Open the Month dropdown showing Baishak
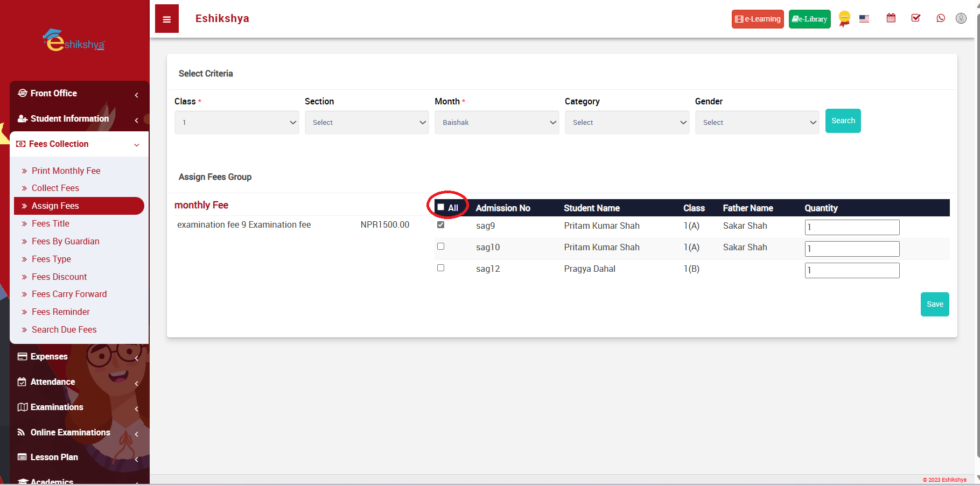This screenshot has height=486, width=980. (x=496, y=123)
